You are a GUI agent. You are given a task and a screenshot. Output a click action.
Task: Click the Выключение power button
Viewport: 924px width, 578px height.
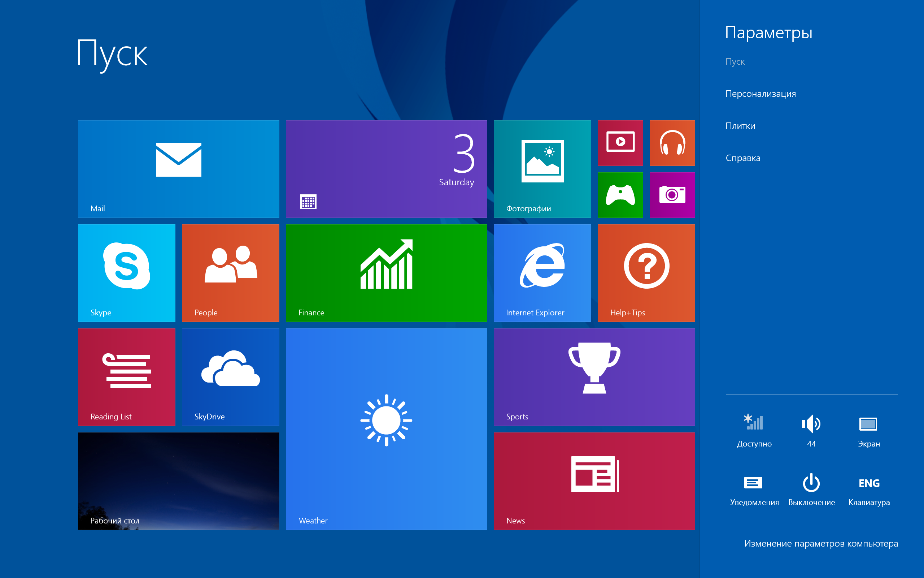click(811, 490)
